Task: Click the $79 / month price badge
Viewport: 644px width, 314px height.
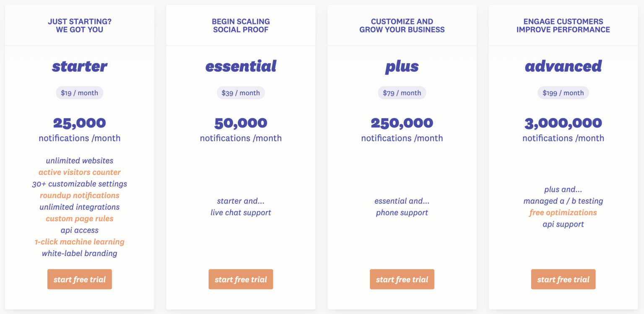Action: (x=402, y=93)
